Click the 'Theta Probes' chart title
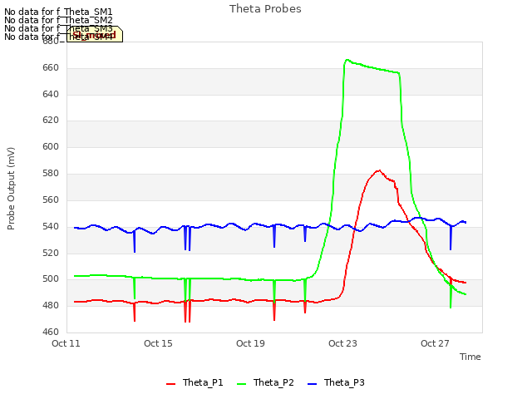Screen dimensions: 532x399 [x=265, y=9]
